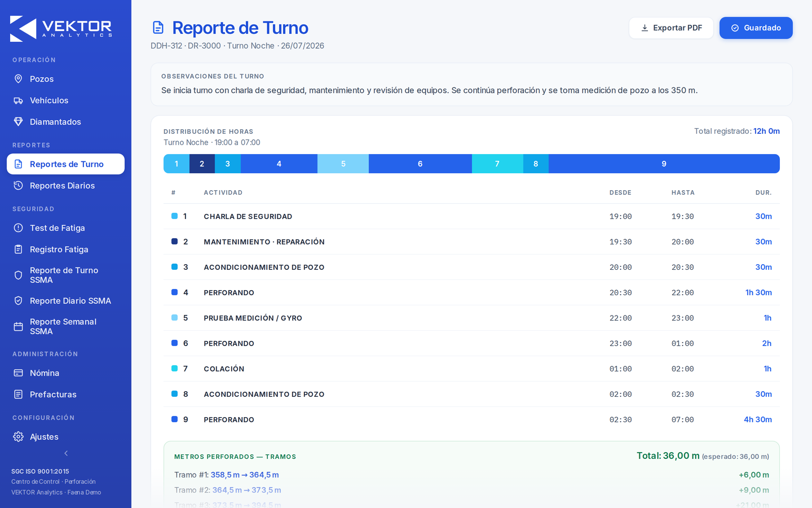Click the ACTIVIDAD column header

pos(223,192)
